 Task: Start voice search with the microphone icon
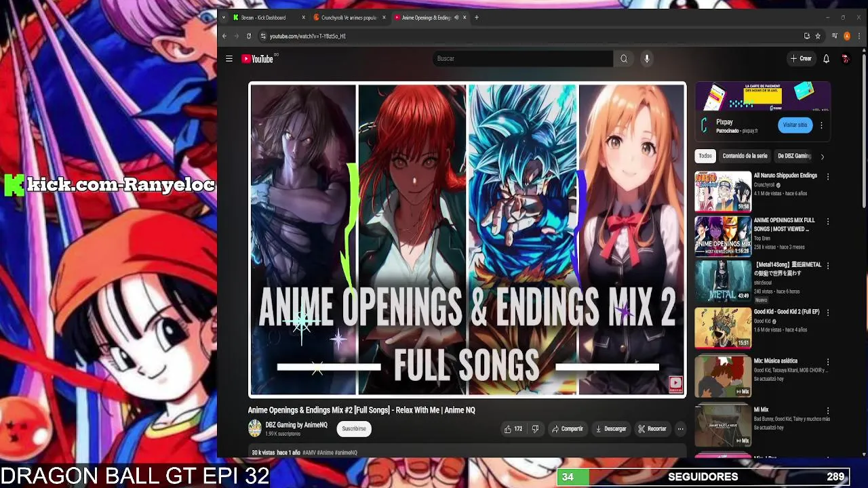(647, 59)
